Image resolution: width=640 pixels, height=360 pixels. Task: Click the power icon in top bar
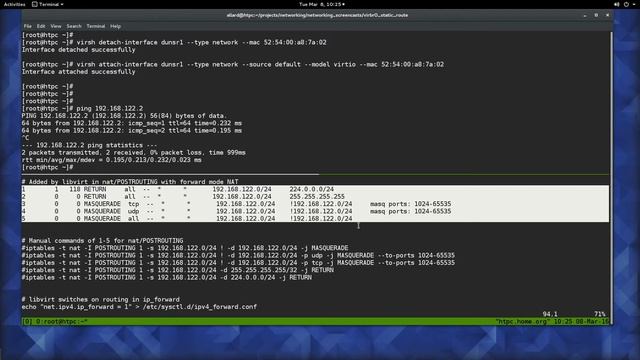click(x=627, y=4)
